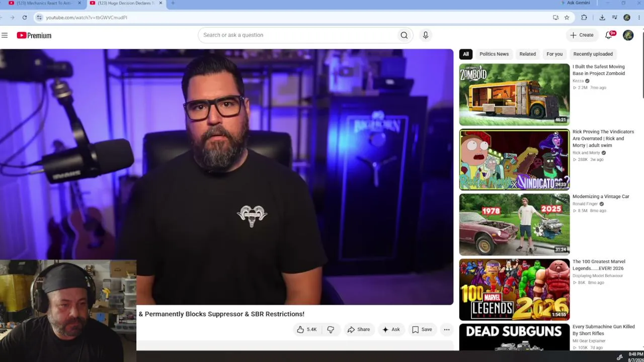Open the account avatar menu on YouTube
644x362 pixels.
(x=628, y=35)
